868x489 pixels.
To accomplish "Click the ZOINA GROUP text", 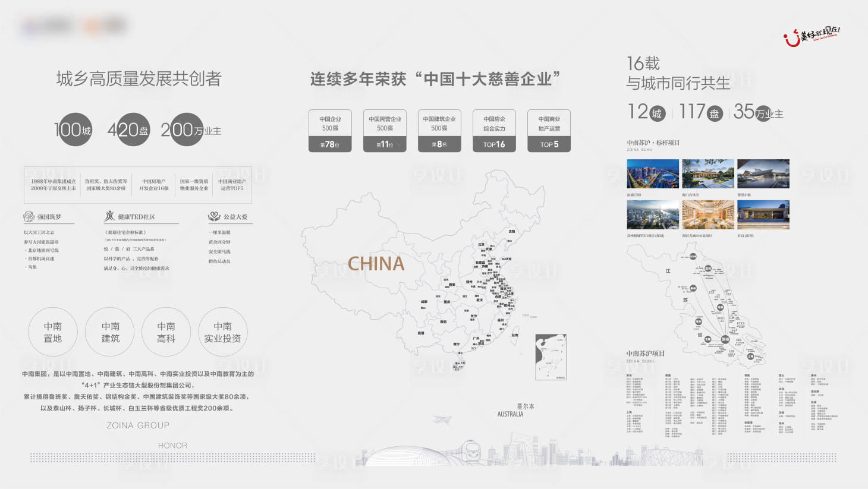I will point(138,425).
